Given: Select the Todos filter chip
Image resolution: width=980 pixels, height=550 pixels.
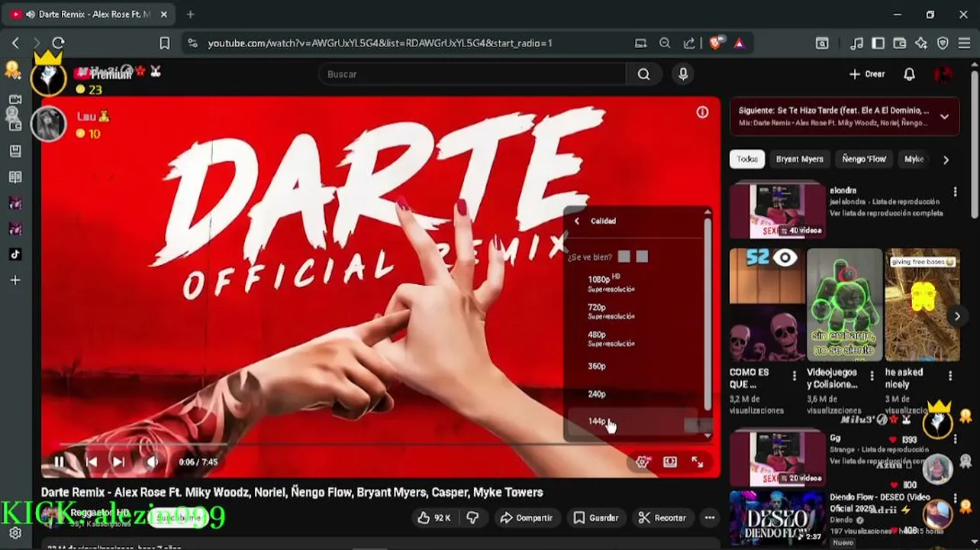Looking at the screenshot, I should (x=747, y=159).
